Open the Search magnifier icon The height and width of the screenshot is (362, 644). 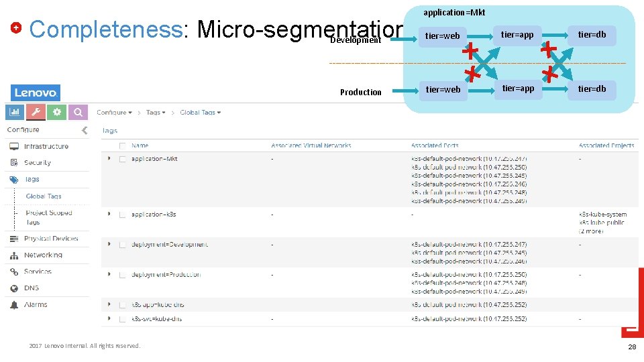click(x=78, y=112)
